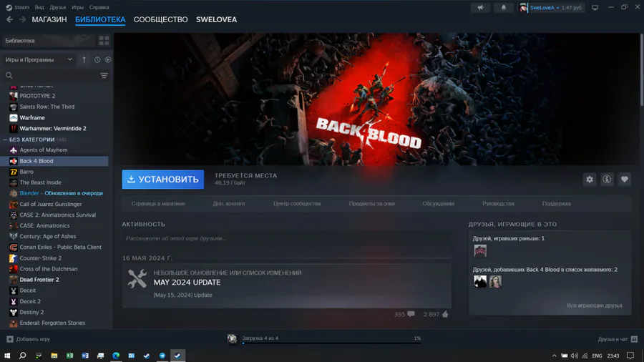
Task: Show hidden tray icons chevron
Action: click(x=554, y=356)
